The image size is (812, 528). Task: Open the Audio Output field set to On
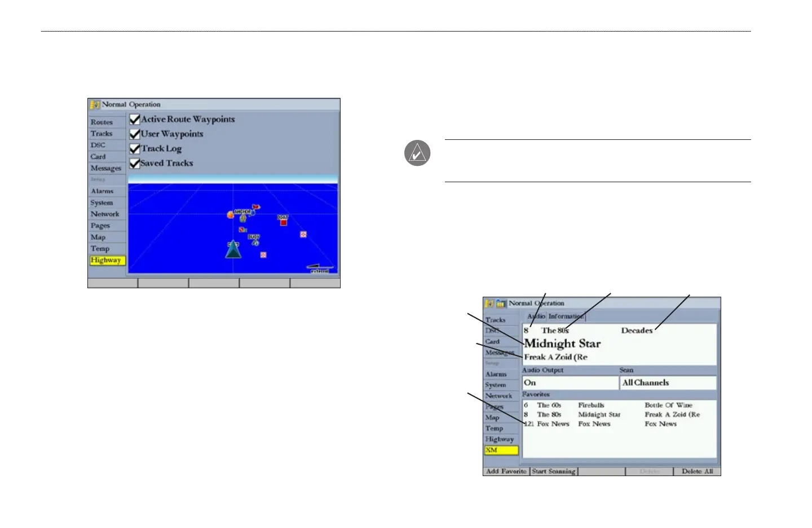pyautogui.click(x=570, y=382)
